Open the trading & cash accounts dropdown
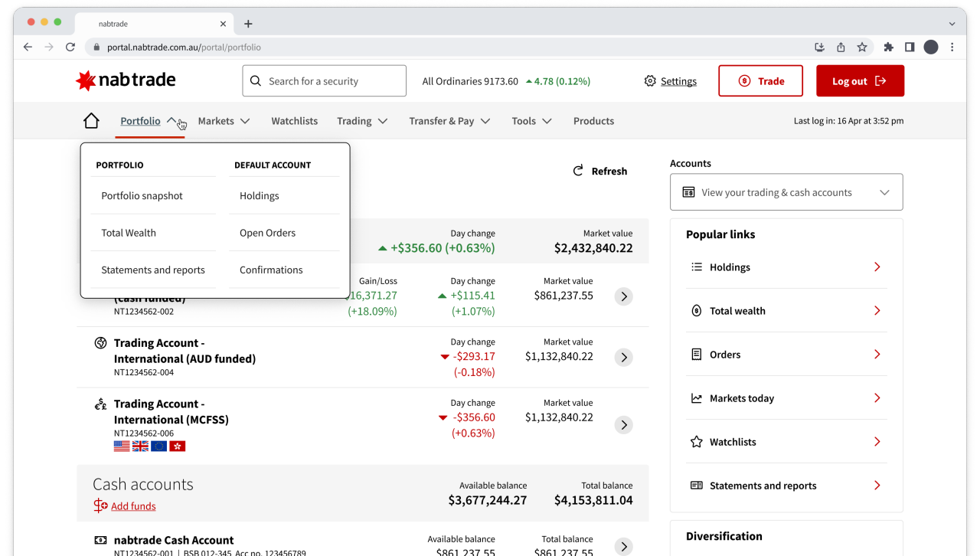 786,192
